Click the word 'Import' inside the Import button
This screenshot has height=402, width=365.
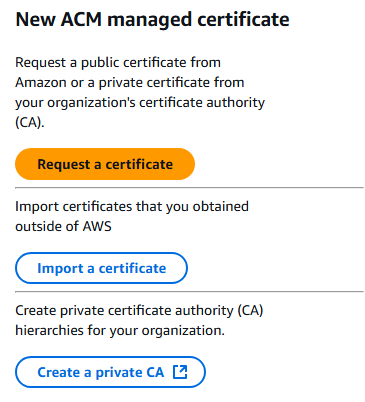60,268
